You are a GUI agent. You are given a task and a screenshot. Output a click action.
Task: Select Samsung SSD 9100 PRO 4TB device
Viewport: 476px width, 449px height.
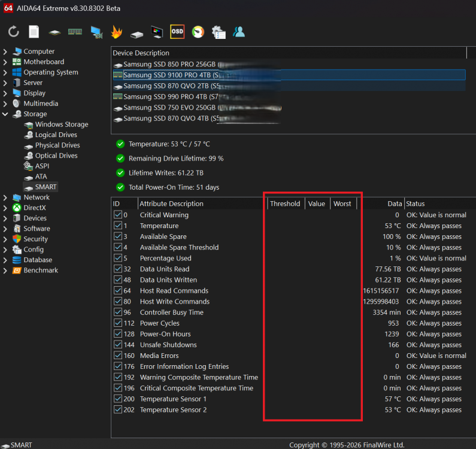[x=289, y=75]
